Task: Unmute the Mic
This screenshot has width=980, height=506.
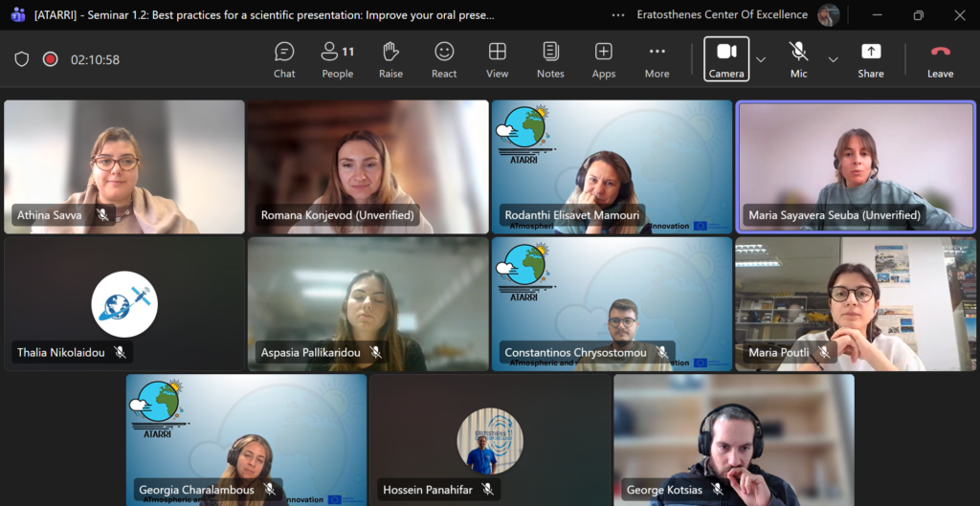Action: pos(798,58)
